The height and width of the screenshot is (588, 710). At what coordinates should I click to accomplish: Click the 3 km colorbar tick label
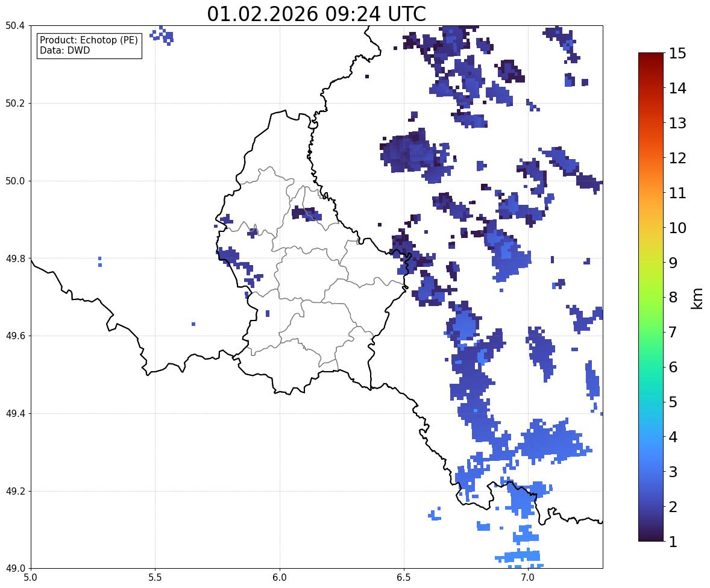click(x=673, y=472)
